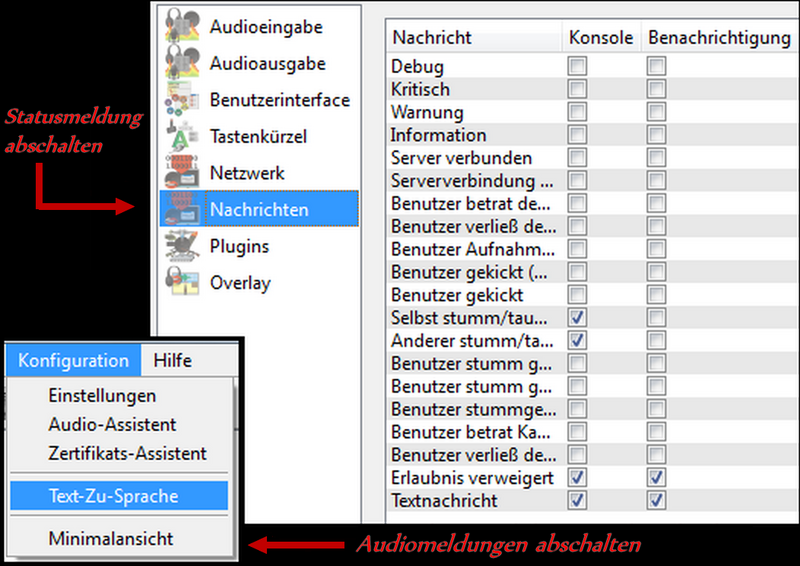Tick Benachrichtigung for Server verbunden
The height and width of the screenshot is (566, 800).
(x=656, y=158)
